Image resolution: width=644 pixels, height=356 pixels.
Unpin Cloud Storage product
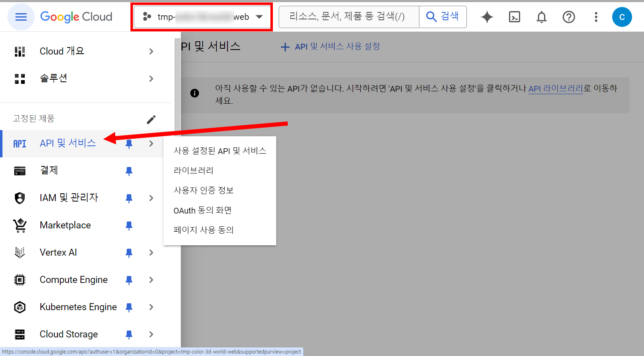click(129, 335)
